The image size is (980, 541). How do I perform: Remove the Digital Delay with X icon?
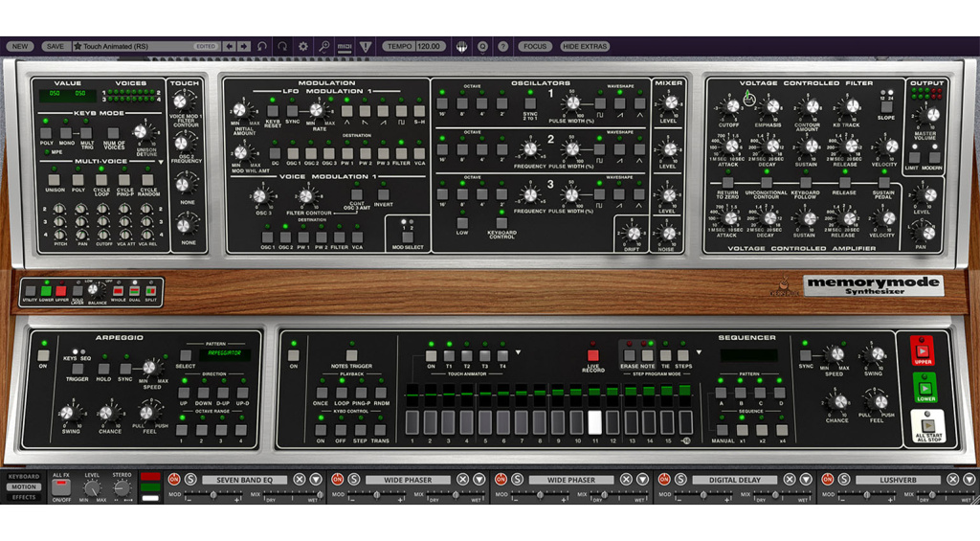(x=790, y=480)
